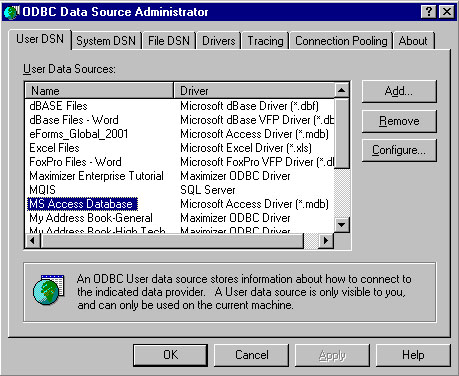Click Microsoft Excel Driver (*.xls) cell
Image resolution: width=459 pixels, height=376 pixels.
click(x=246, y=148)
